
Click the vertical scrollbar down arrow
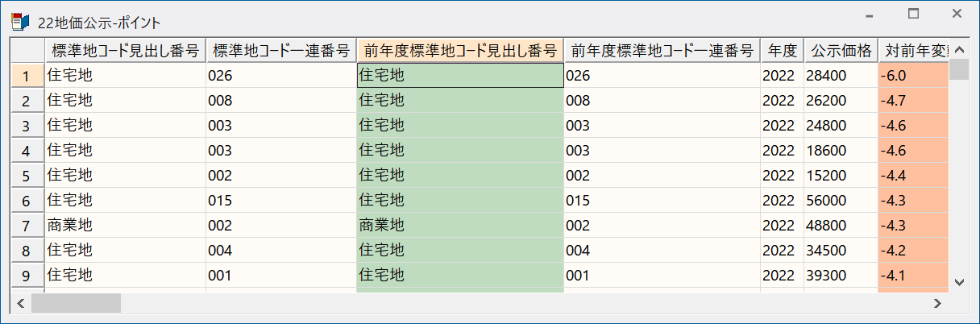[x=959, y=282]
